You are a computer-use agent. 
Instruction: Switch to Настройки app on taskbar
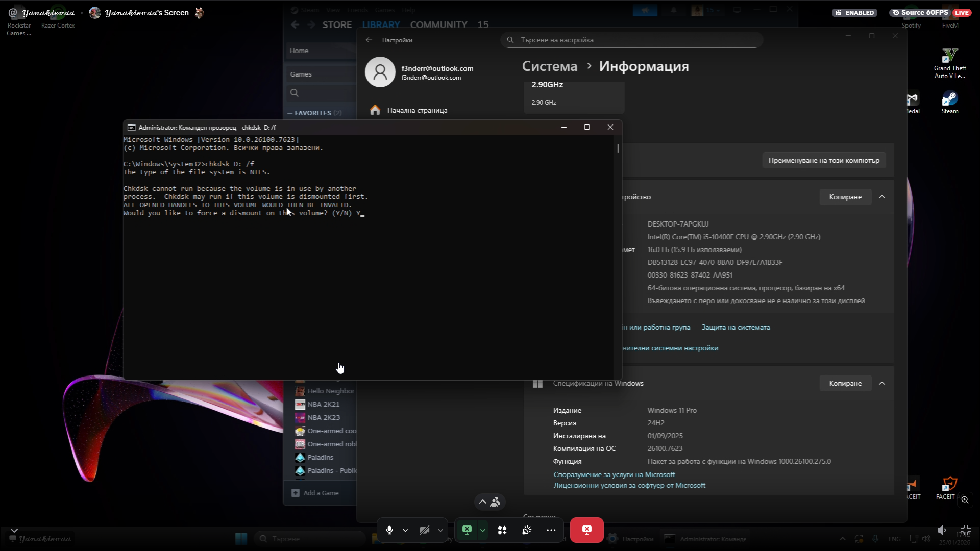point(631,539)
